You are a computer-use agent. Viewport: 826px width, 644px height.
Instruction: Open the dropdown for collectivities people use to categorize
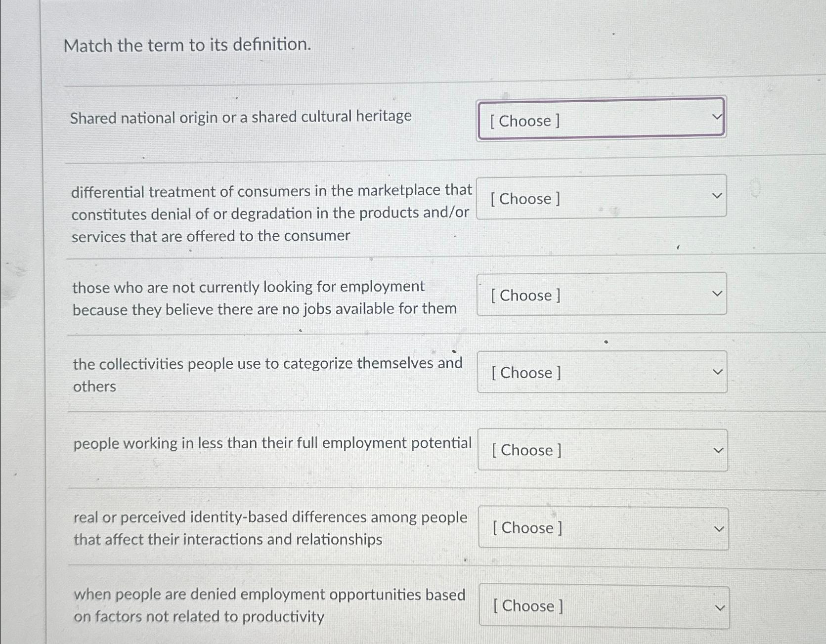click(601, 372)
